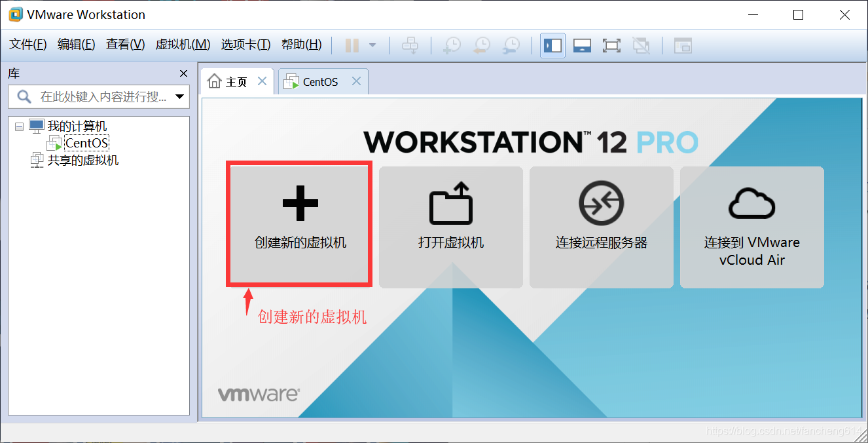Select the CentOS virtual machine in tree
This screenshot has height=443, width=868.
click(x=87, y=143)
